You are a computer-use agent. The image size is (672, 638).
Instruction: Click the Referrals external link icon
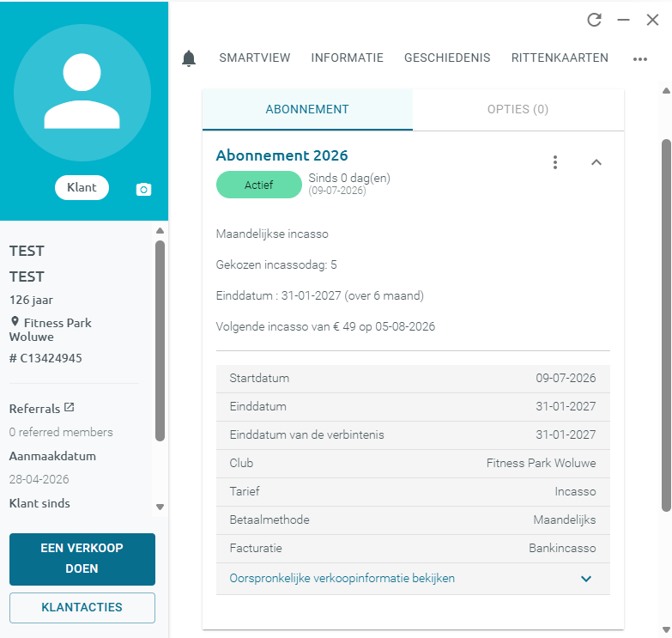(69, 407)
